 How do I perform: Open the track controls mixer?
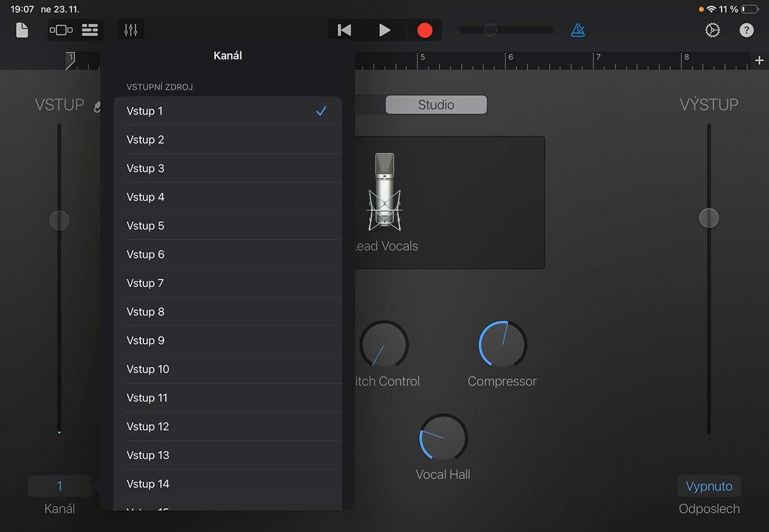(x=131, y=30)
